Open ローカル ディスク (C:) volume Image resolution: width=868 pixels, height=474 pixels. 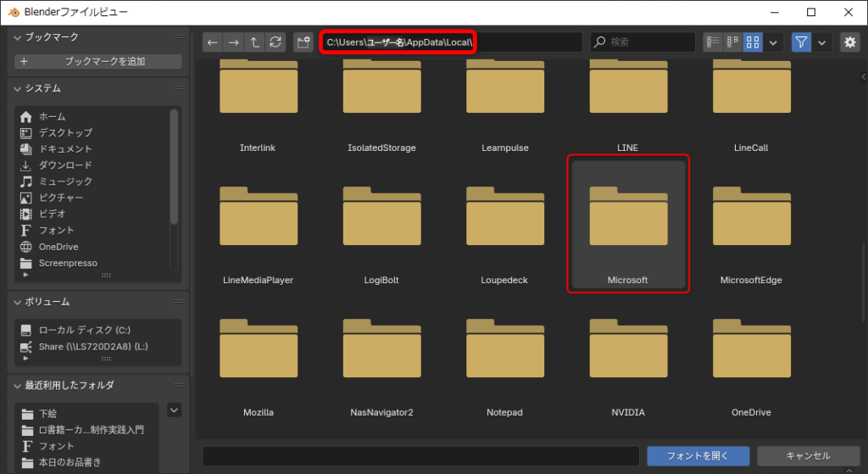click(84, 330)
